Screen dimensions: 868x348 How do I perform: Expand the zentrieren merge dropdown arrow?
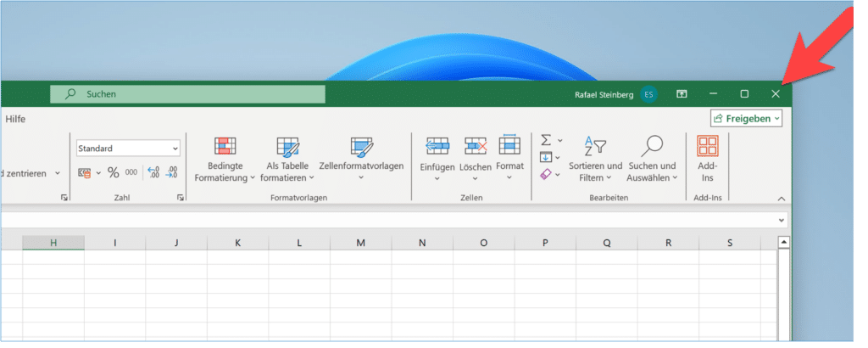[x=57, y=173]
